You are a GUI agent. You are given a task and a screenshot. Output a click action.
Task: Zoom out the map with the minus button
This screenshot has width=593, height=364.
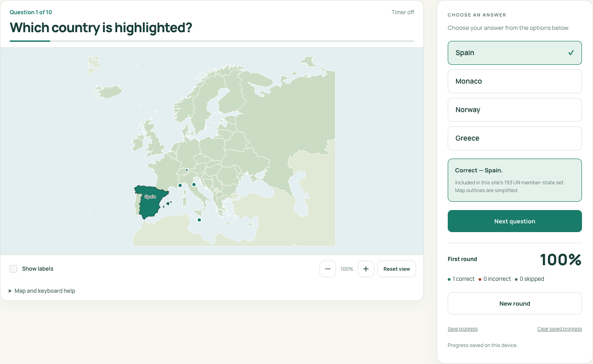coord(327,269)
